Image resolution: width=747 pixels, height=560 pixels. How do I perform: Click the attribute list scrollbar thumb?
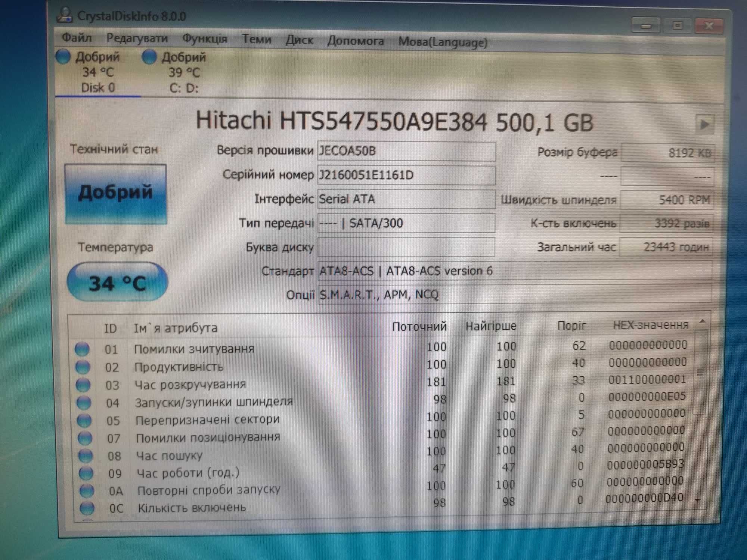coord(700,372)
